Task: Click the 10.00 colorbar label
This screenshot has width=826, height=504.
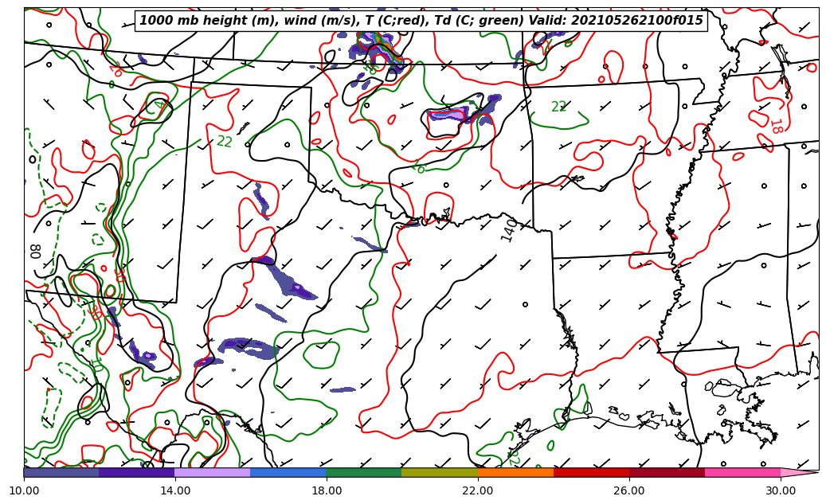Action: [x=24, y=490]
